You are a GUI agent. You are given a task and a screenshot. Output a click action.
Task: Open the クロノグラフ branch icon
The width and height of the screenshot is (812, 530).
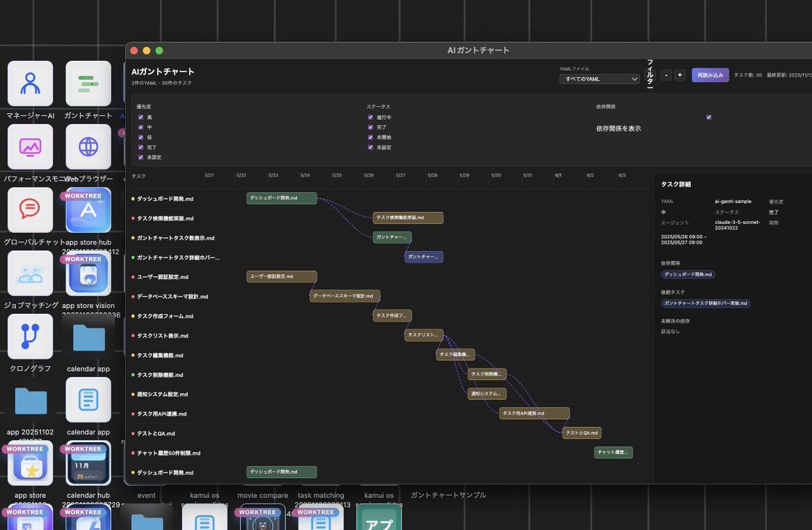pos(30,336)
